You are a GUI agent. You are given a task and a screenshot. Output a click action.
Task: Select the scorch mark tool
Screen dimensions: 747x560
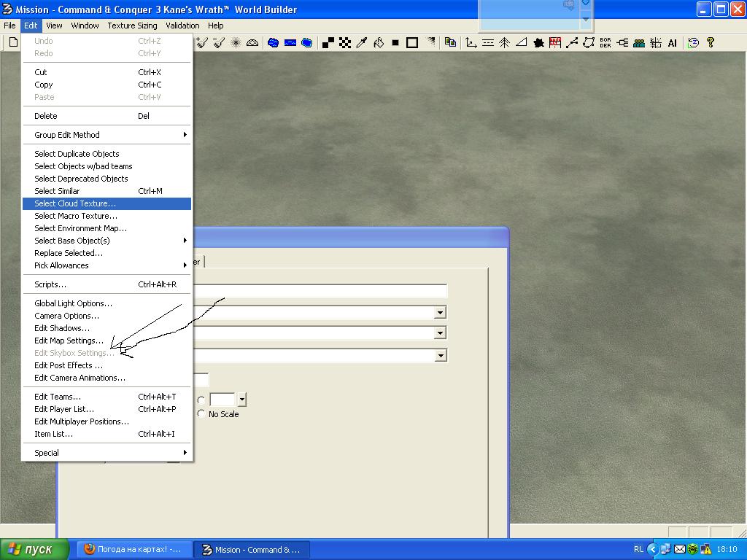[x=539, y=43]
